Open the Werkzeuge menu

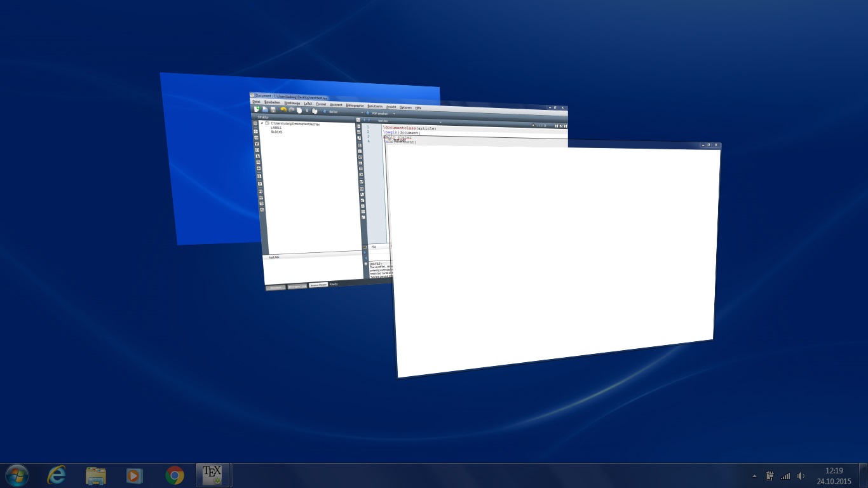click(292, 103)
